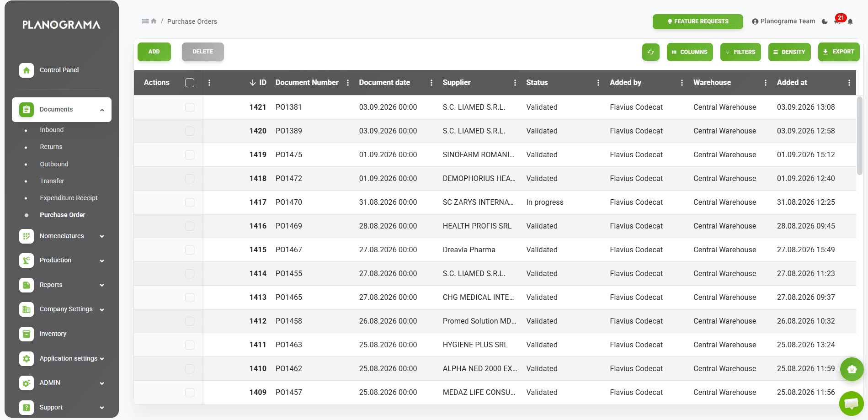The image size is (868, 420).
Task: Go to Expenditure Receipt documents
Action: 69,198
